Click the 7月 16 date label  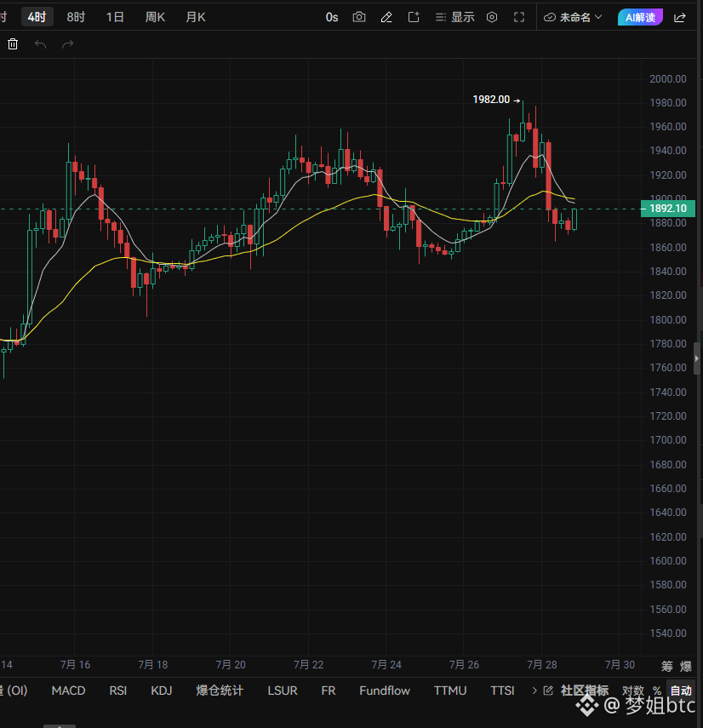[75, 665]
